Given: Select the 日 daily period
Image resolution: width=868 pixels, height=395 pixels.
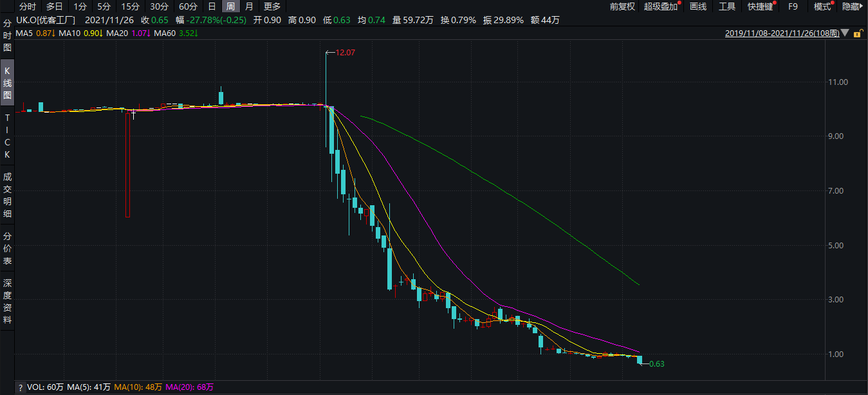Looking at the screenshot, I should click(212, 6).
